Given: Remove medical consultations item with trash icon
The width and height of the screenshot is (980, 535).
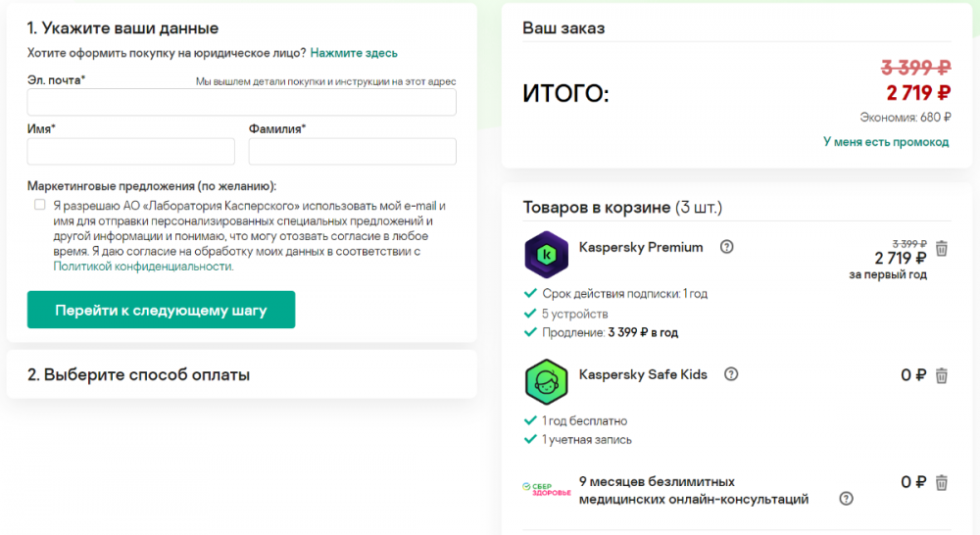Looking at the screenshot, I should point(942,482).
